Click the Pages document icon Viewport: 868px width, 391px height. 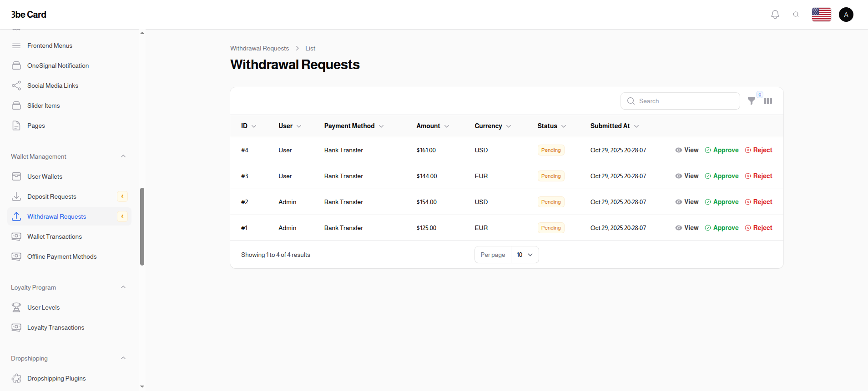coord(16,125)
